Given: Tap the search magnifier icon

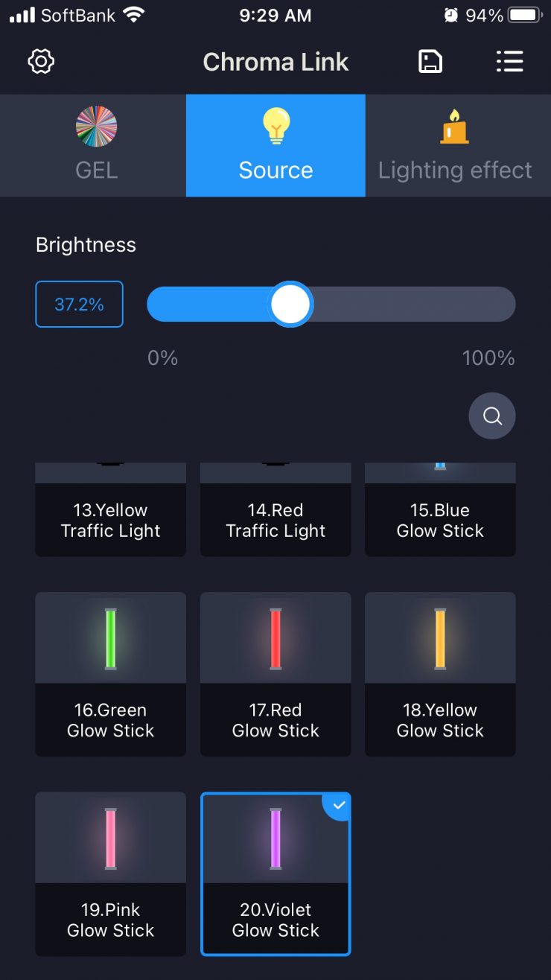Looking at the screenshot, I should (x=492, y=416).
